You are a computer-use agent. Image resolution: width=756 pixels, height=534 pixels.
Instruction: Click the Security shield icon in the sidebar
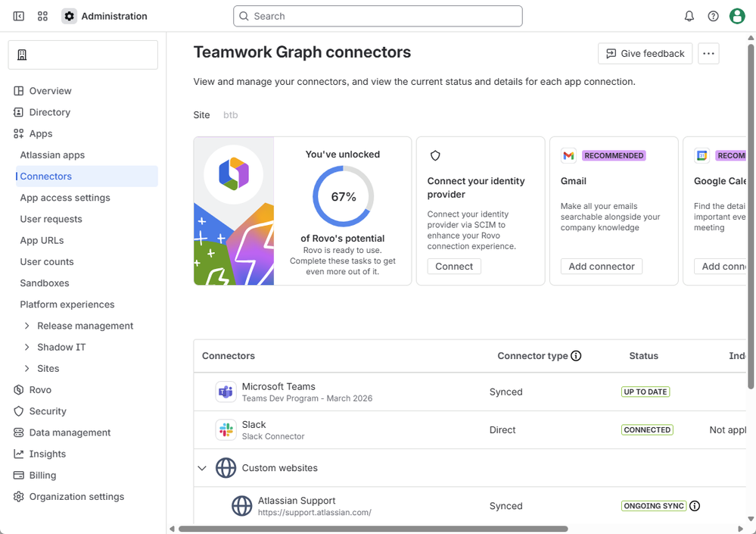tap(18, 411)
